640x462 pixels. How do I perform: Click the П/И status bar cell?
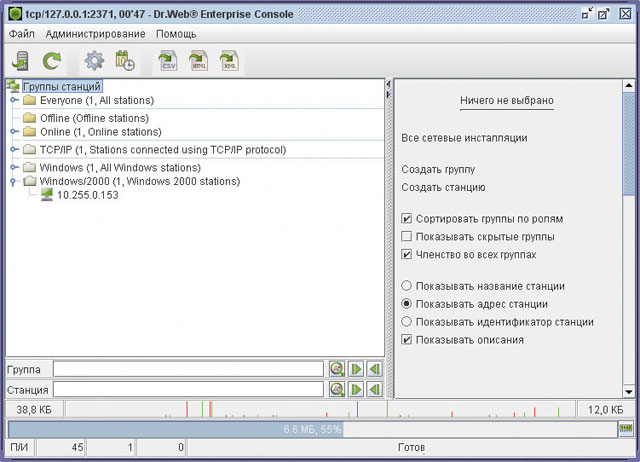(x=19, y=447)
